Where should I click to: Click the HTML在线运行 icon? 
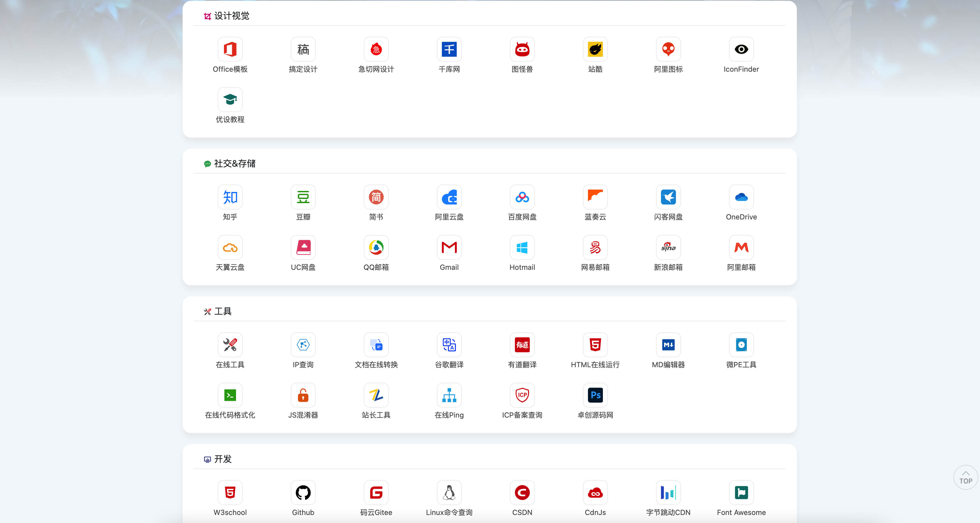coord(595,345)
